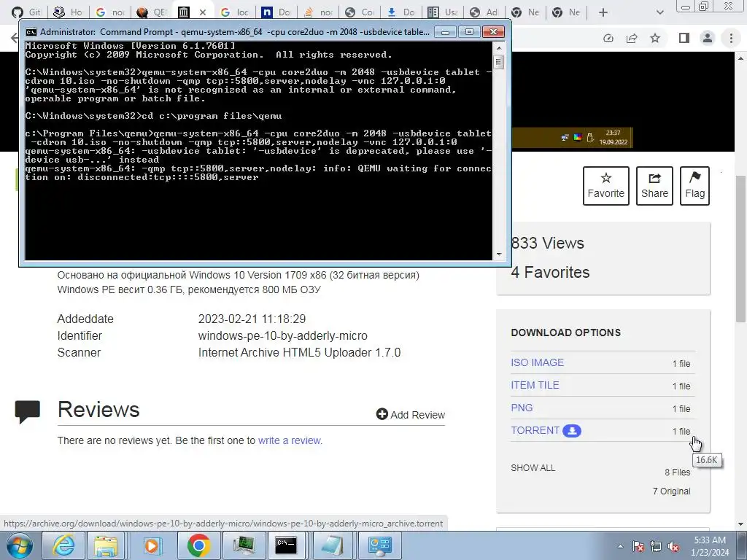Click '8 Files' count text
The width and height of the screenshot is (747, 560).
tap(678, 472)
